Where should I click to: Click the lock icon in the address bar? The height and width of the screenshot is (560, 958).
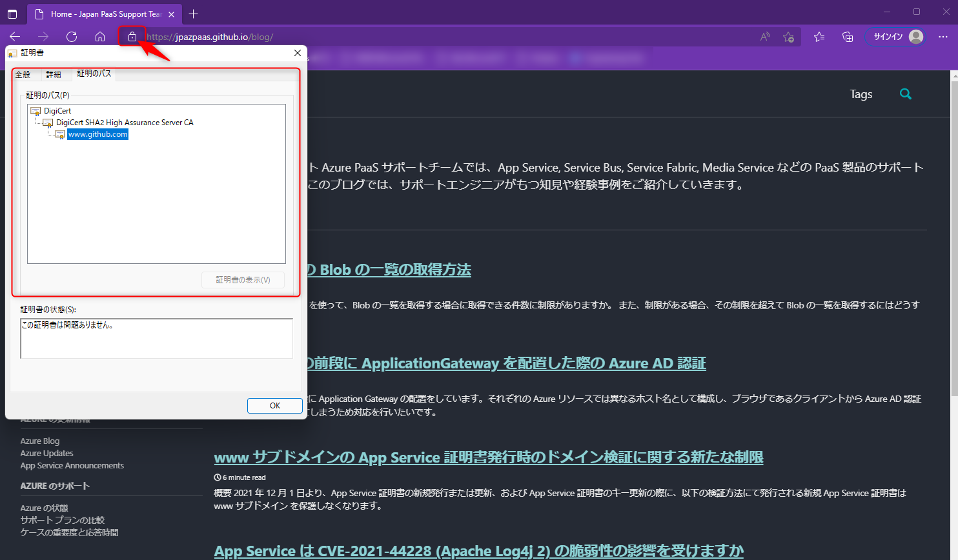pos(132,37)
